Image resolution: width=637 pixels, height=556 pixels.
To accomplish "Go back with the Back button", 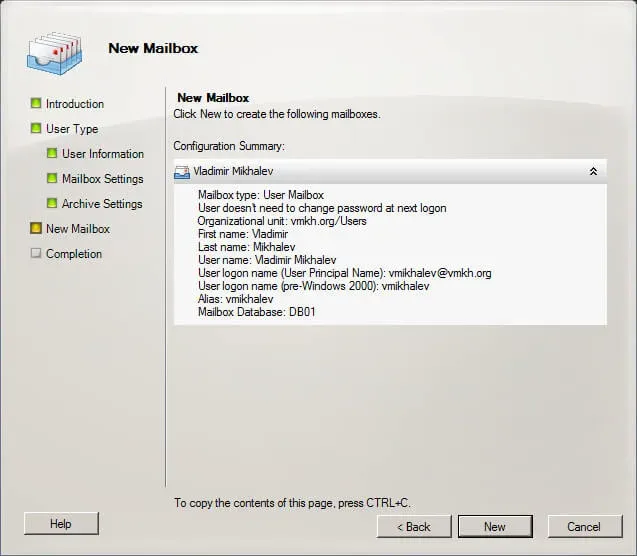I will pos(414,526).
